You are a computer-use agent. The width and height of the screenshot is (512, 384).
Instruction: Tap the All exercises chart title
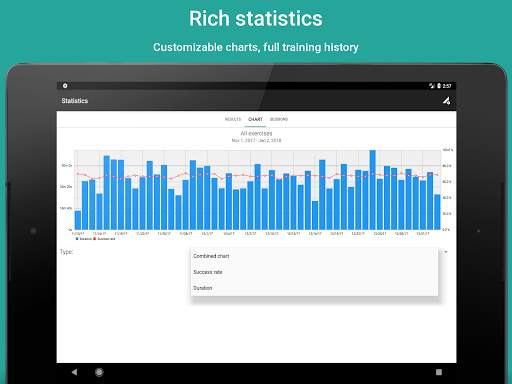click(256, 133)
